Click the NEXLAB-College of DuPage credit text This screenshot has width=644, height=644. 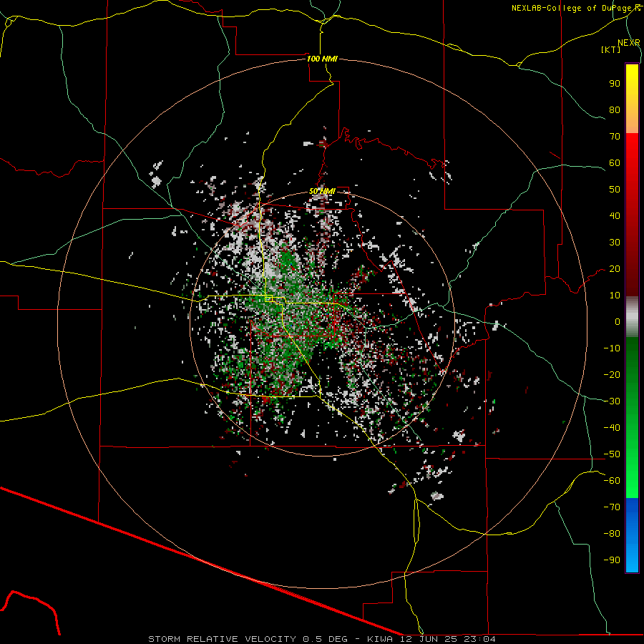[572, 8]
